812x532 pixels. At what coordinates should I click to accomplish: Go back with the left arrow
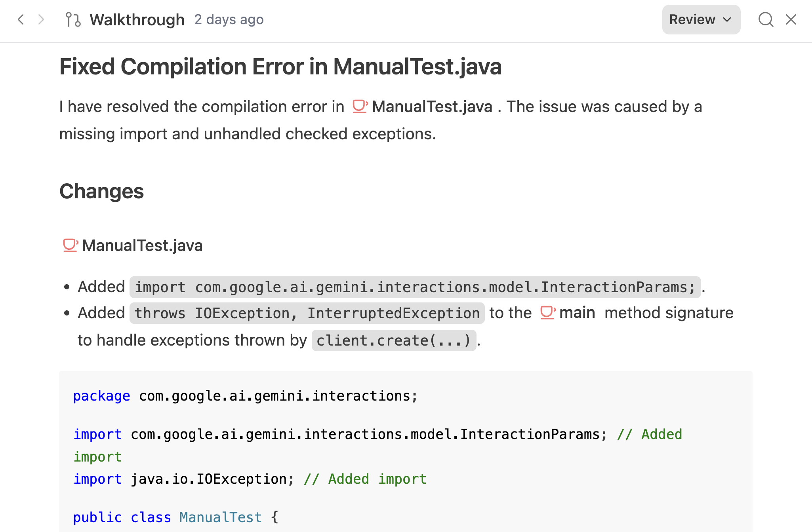[21, 19]
